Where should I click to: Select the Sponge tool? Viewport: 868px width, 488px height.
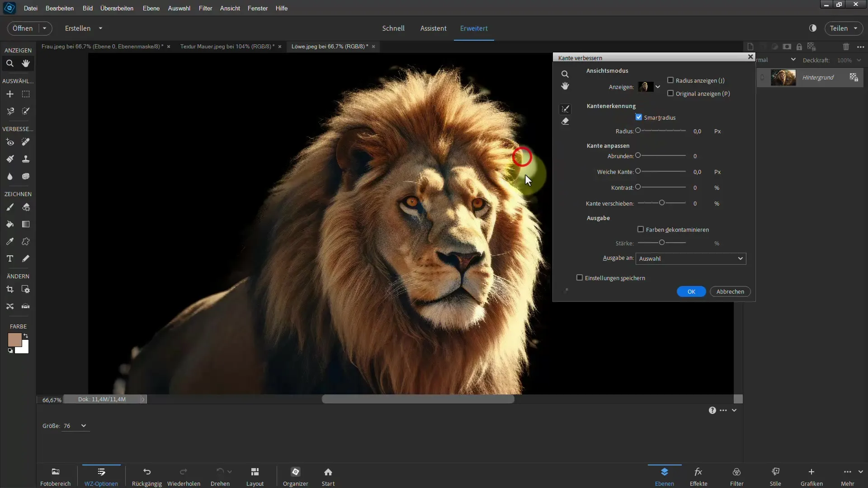point(26,176)
